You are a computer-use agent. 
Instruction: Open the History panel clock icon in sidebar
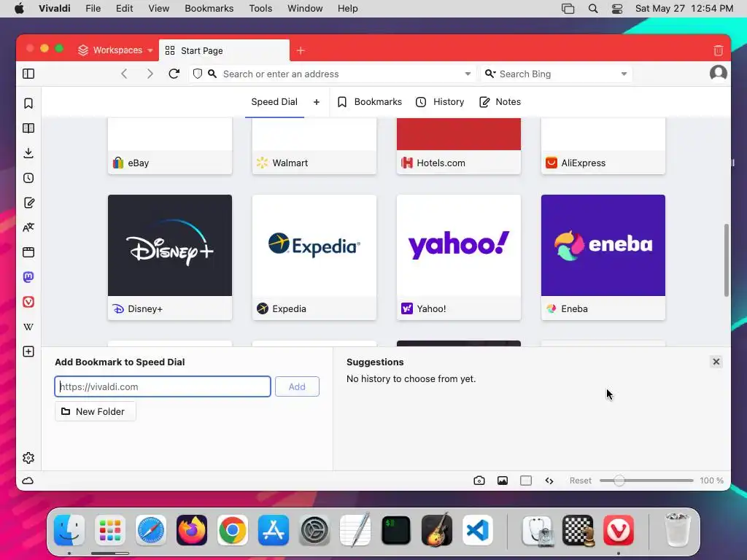point(28,178)
